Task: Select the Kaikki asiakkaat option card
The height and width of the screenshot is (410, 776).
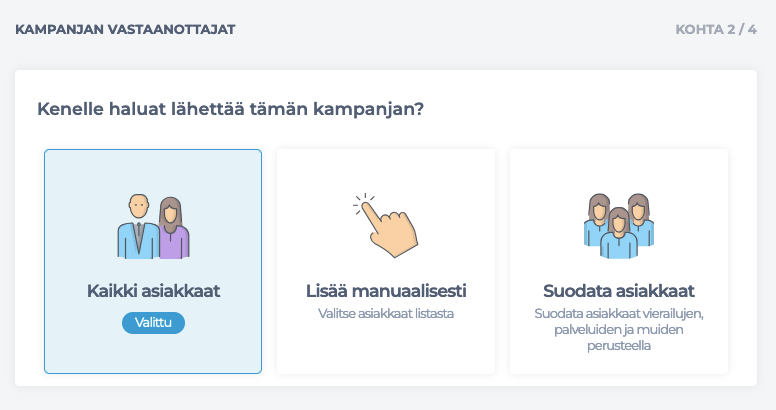Action: pyautogui.click(x=153, y=261)
